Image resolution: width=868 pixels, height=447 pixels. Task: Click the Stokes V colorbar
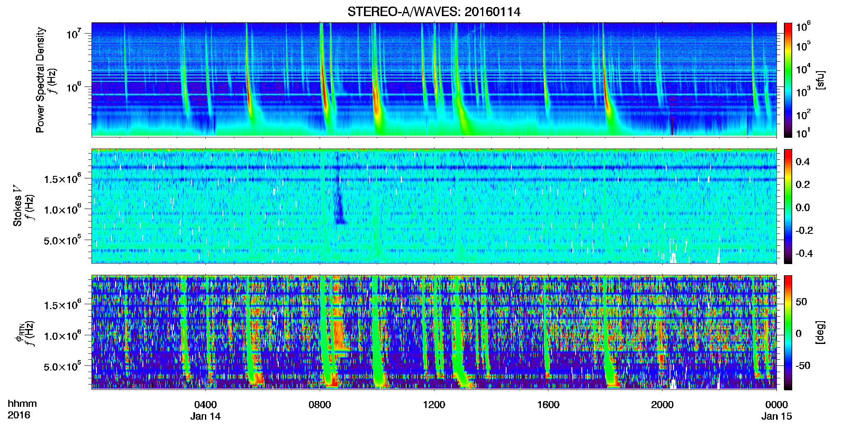788,206
